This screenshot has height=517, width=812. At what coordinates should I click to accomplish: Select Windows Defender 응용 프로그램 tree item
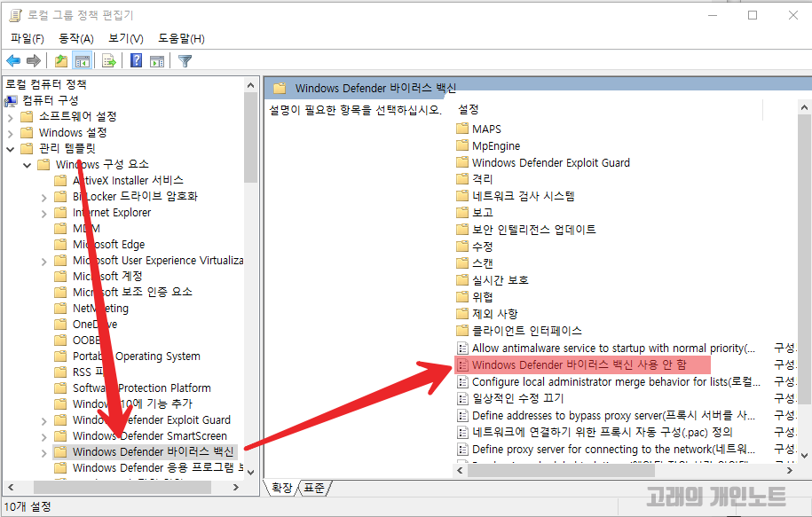coord(158,467)
